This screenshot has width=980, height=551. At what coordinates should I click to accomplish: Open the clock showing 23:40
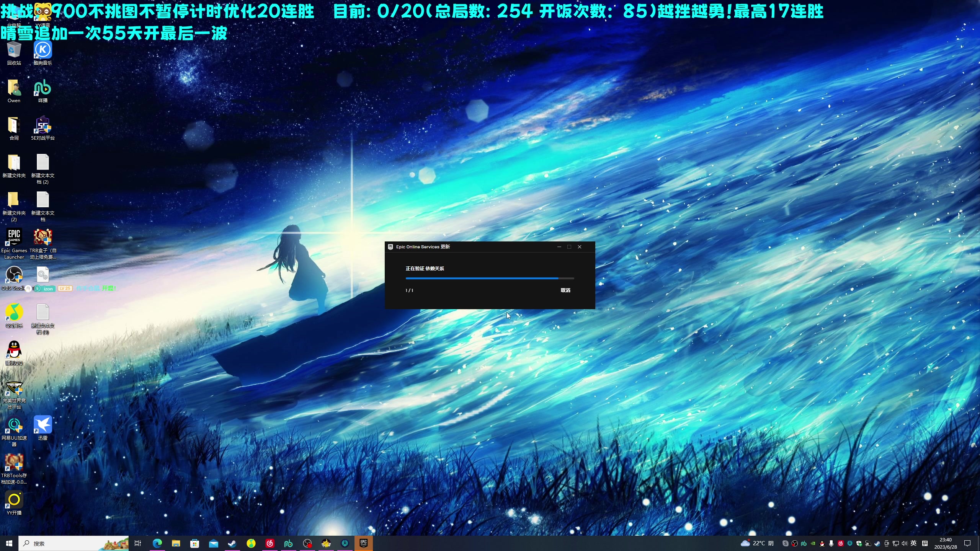coord(946,543)
